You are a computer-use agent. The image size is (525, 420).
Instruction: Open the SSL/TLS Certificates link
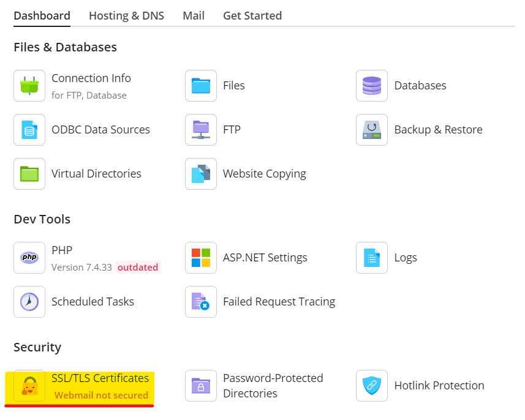[x=100, y=378]
